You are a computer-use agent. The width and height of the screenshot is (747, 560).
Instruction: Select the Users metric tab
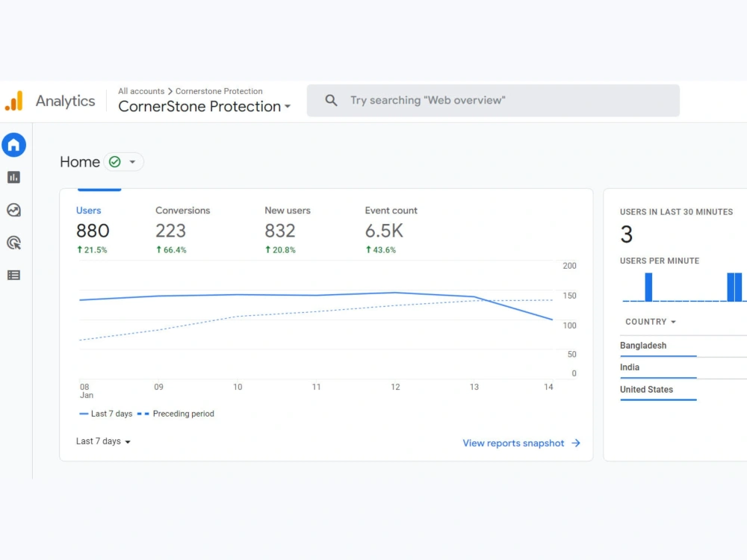pos(93,229)
